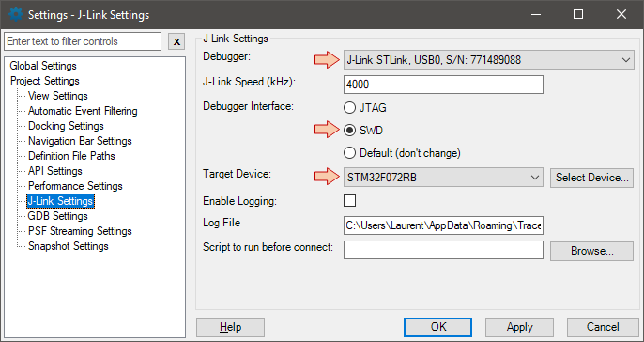Expand the Target Device combo box
Screen dimensions: 644x342
tap(443, 178)
